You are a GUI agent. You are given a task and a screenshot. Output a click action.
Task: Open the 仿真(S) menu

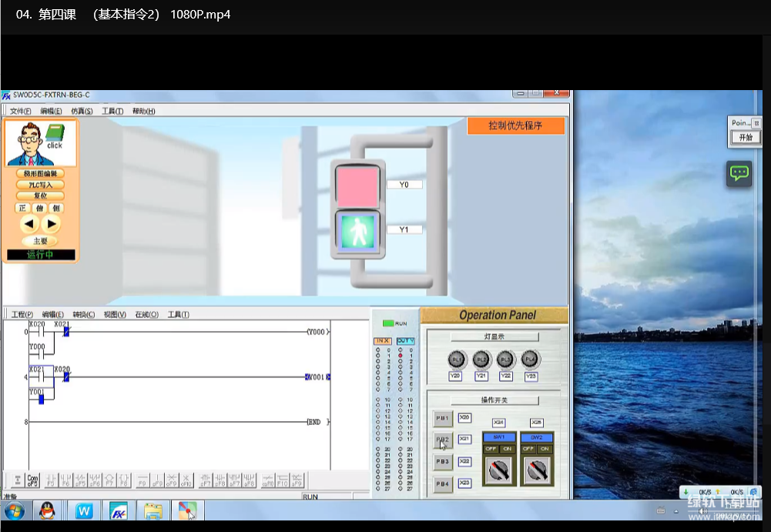pos(82,111)
